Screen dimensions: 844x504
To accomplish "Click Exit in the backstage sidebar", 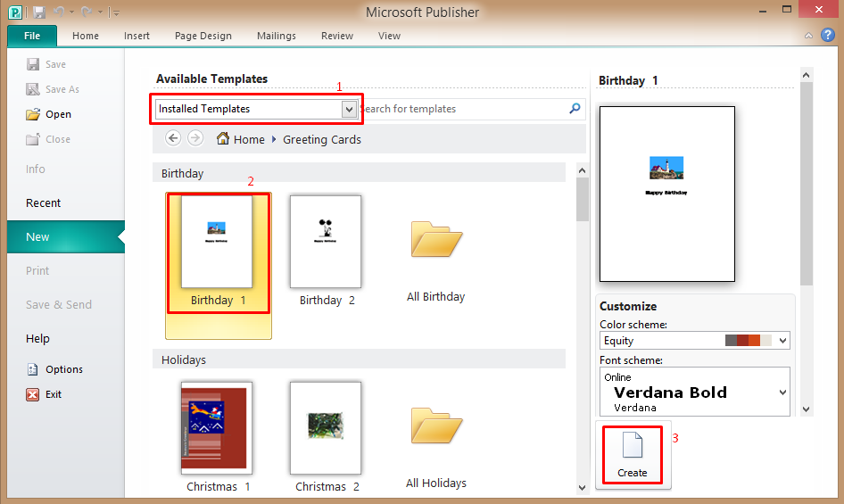I will click(x=44, y=394).
